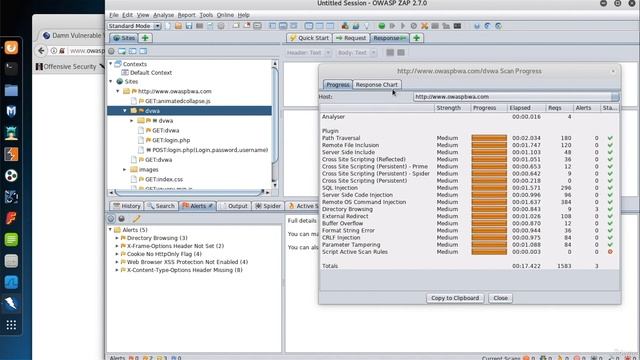Image resolution: width=640 pixels, height=360 pixels.
Task: Click the Persist Session save icon
Action: 189,26
